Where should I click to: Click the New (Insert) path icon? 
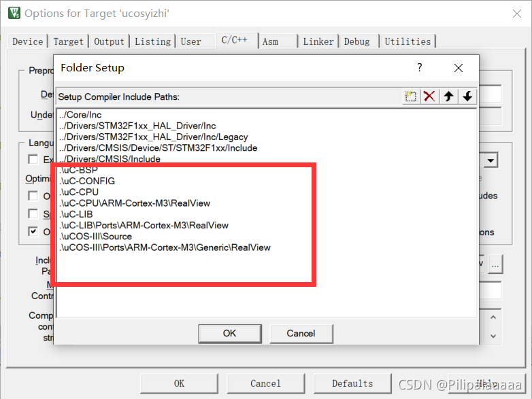point(410,97)
